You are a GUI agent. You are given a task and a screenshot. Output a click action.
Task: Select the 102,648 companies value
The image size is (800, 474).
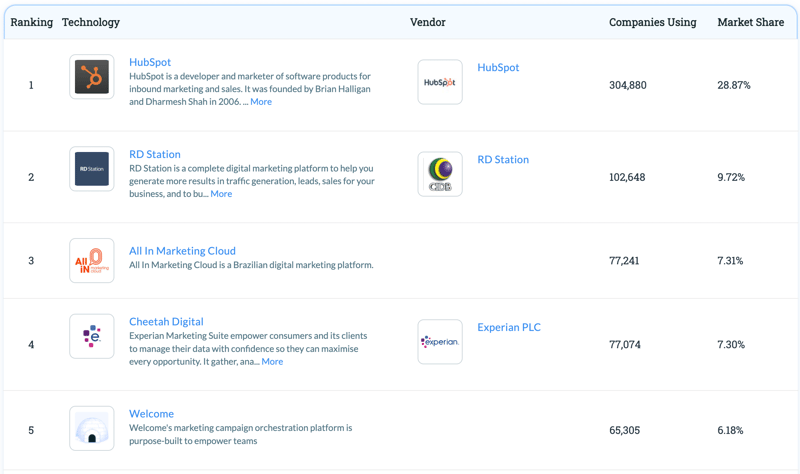tap(628, 178)
